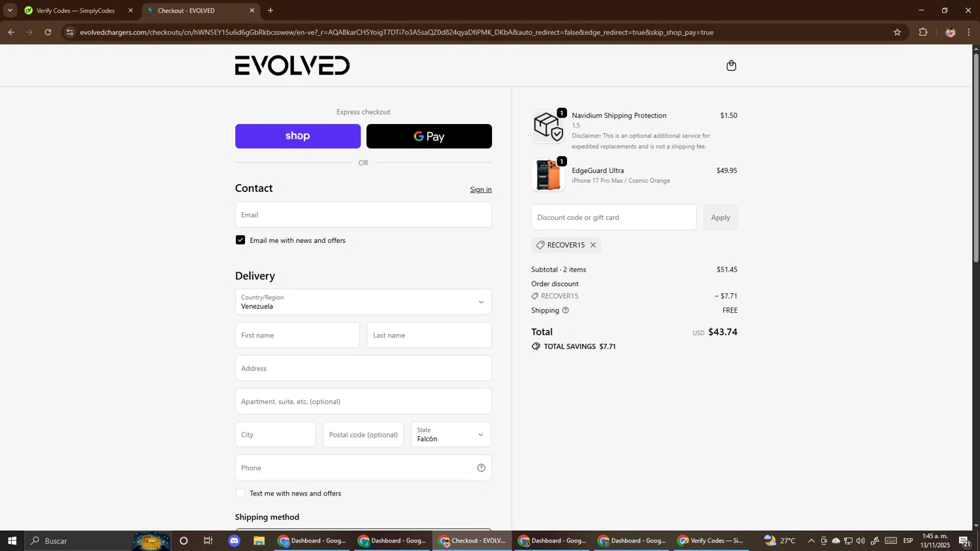Open the State dropdown showing Falcón
Image resolution: width=980 pixels, height=551 pixels.
tap(451, 435)
